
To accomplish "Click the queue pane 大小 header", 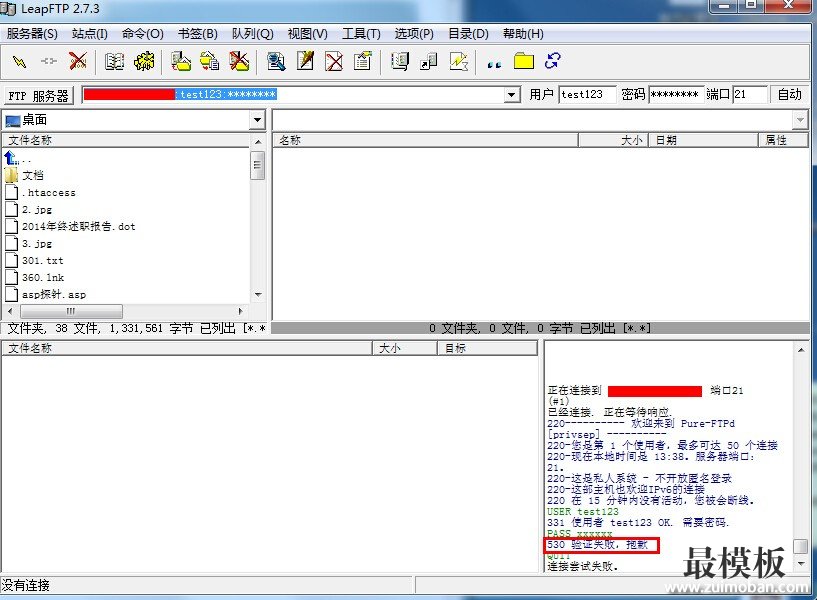I will (405, 348).
